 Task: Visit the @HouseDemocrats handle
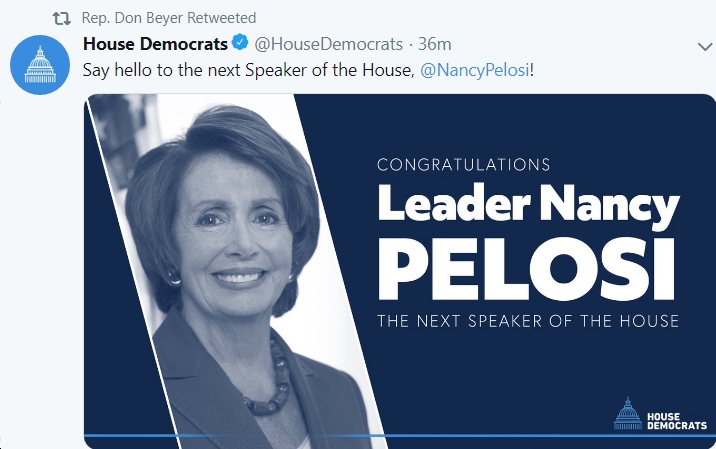[x=328, y=44]
